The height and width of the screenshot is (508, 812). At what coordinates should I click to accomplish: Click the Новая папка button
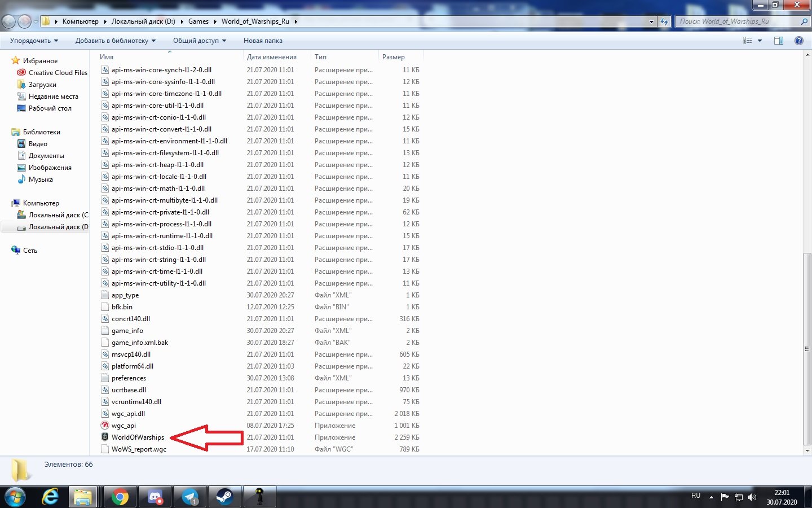point(263,41)
